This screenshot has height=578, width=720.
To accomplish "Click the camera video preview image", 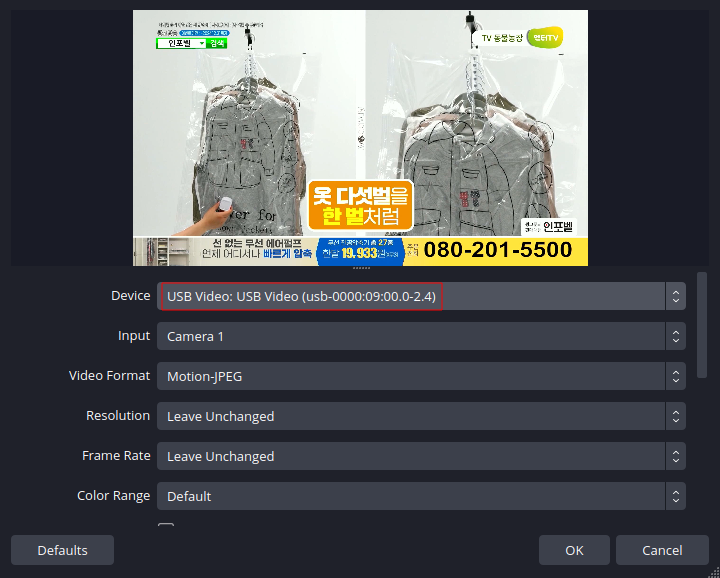I will 360,138.
